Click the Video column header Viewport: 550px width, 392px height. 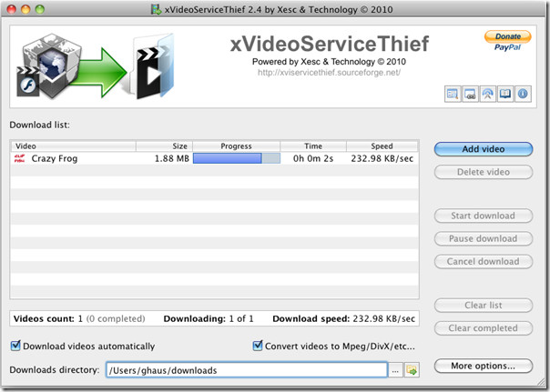tap(74, 146)
